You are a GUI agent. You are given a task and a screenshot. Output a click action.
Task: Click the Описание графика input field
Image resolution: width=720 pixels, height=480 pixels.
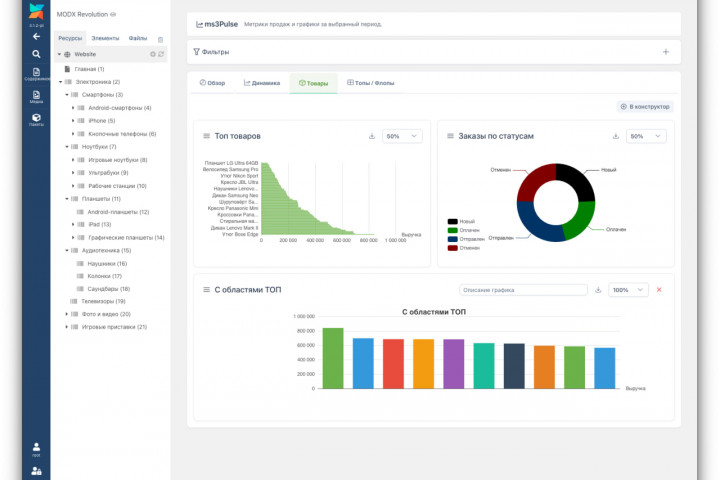pyautogui.click(x=523, y=290)
